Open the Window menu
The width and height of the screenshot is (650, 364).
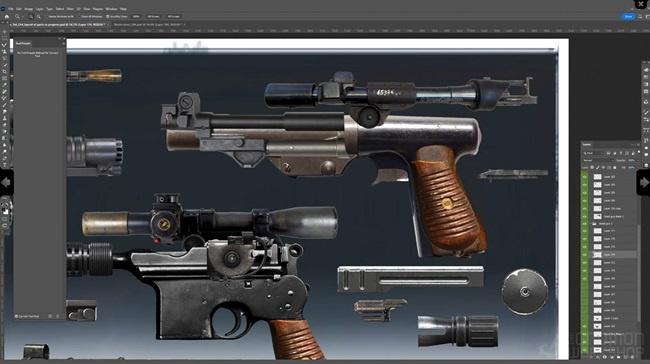point(111,9)
